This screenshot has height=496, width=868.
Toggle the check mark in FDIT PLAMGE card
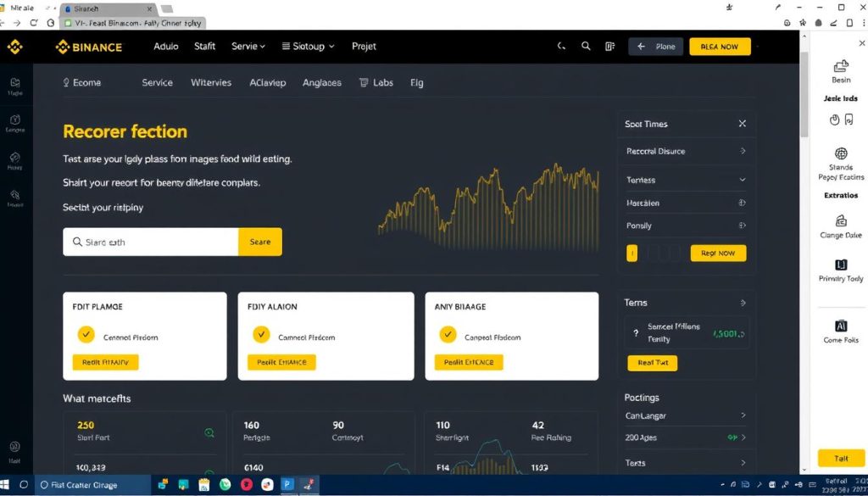86,334
